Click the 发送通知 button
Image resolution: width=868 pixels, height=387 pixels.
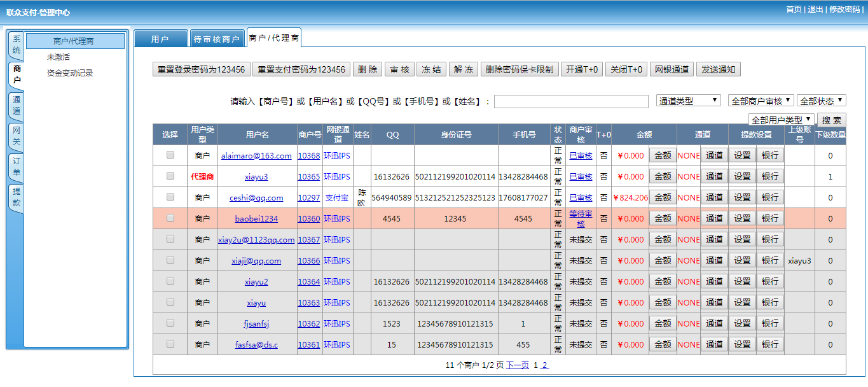coord(719,69)
